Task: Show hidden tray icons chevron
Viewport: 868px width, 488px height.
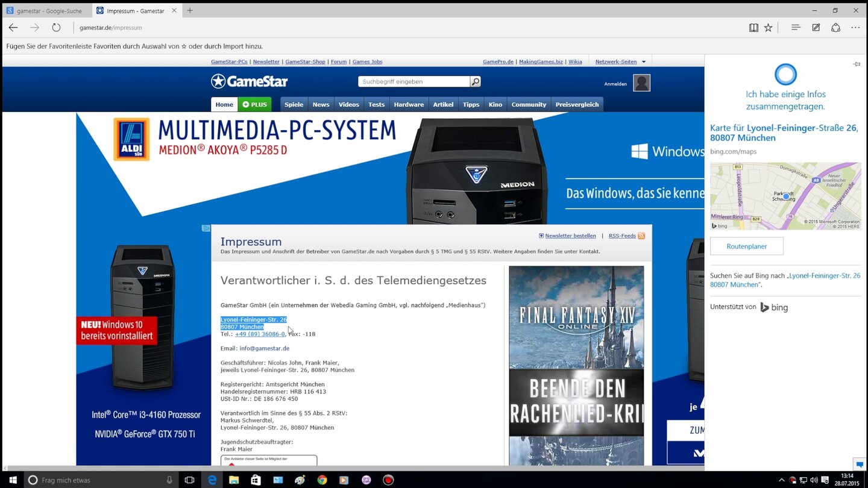Action: point(782,480)
